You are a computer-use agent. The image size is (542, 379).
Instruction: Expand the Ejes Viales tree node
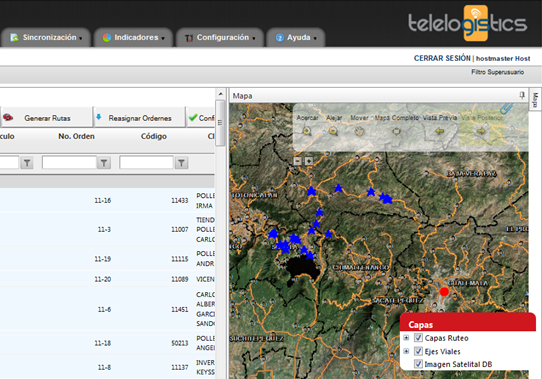click(406, 351)
